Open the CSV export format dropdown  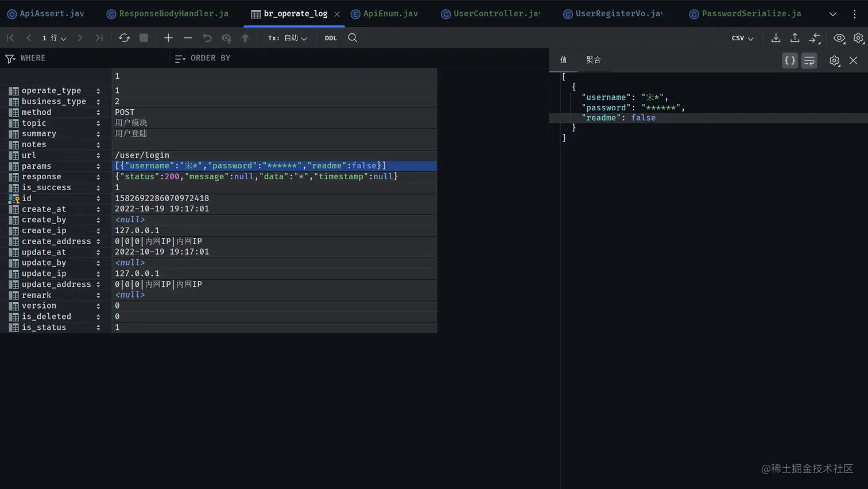[742, 38]
